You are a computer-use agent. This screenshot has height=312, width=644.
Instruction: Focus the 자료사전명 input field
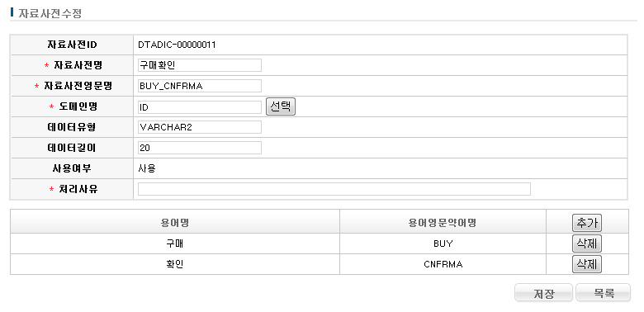(200, 65)
